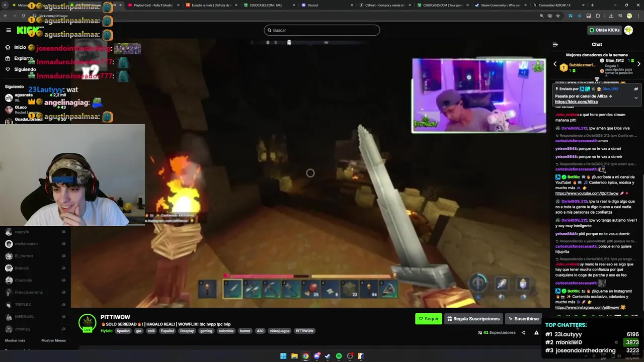Click Regala Suscripciones button
This screenshot has width=644, height=362.
point(473,319)
